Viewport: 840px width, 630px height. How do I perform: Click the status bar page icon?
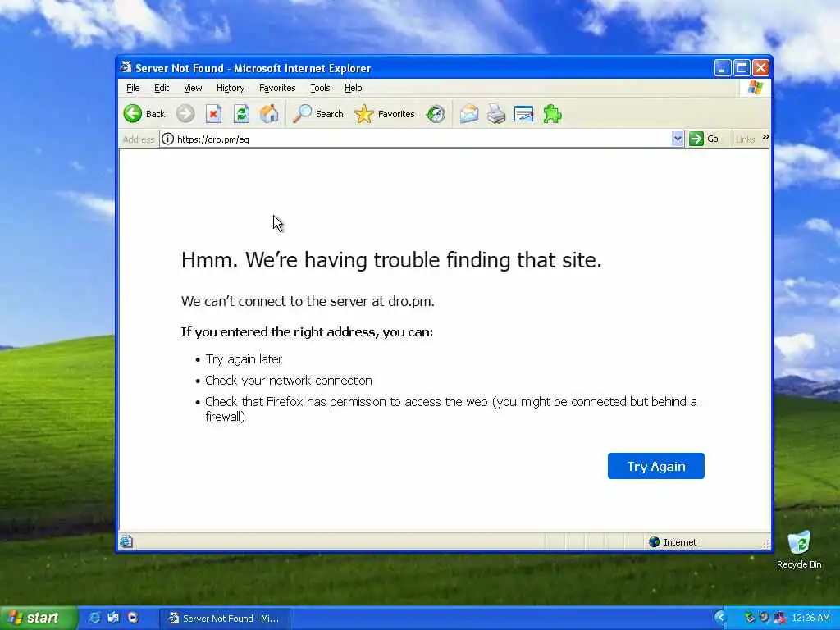[x=126, y=541]
